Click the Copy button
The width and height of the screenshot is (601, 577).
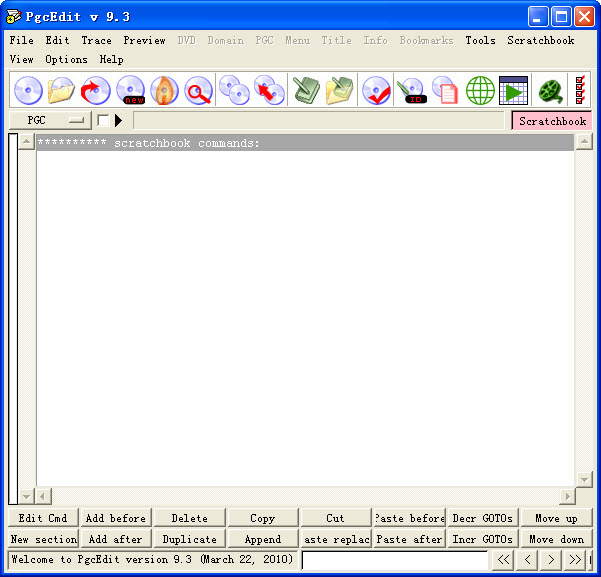point(263,518)
